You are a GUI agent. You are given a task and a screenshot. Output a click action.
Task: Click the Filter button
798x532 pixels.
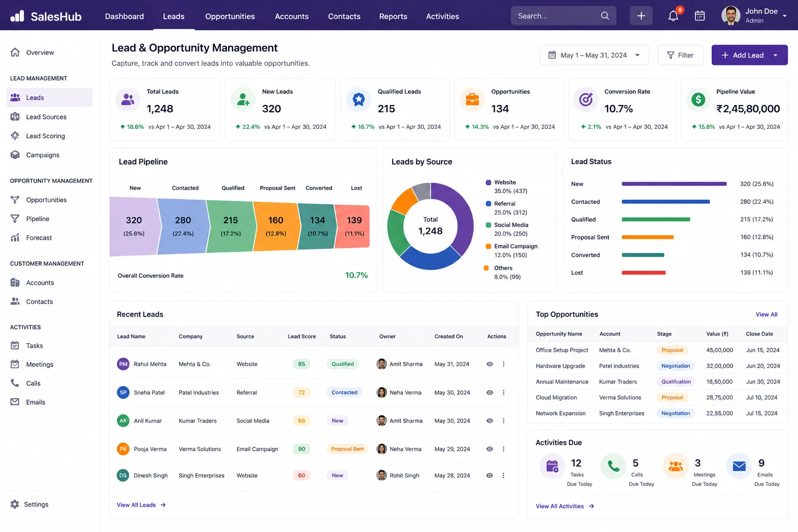[x=680, y=55]
